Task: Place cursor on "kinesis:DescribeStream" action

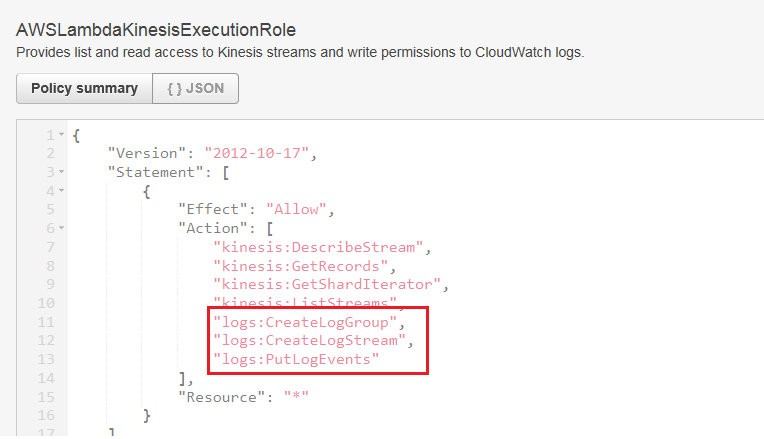Action: 318,247
